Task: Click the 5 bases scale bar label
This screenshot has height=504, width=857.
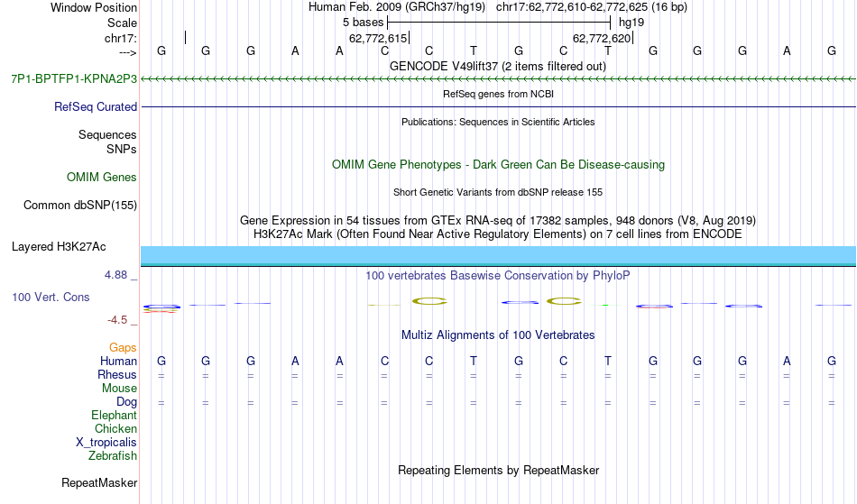Action: 363,23
